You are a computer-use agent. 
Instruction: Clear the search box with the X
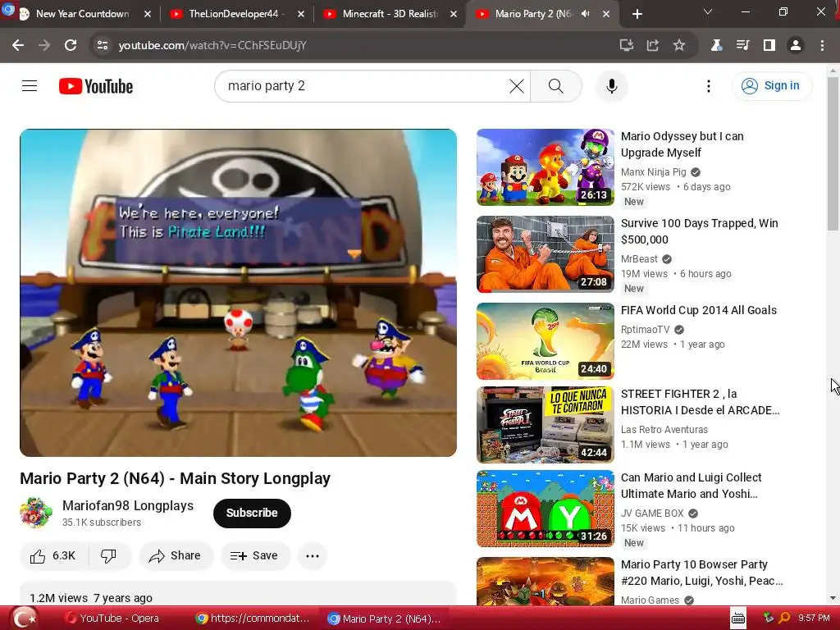tap(517, 85)
